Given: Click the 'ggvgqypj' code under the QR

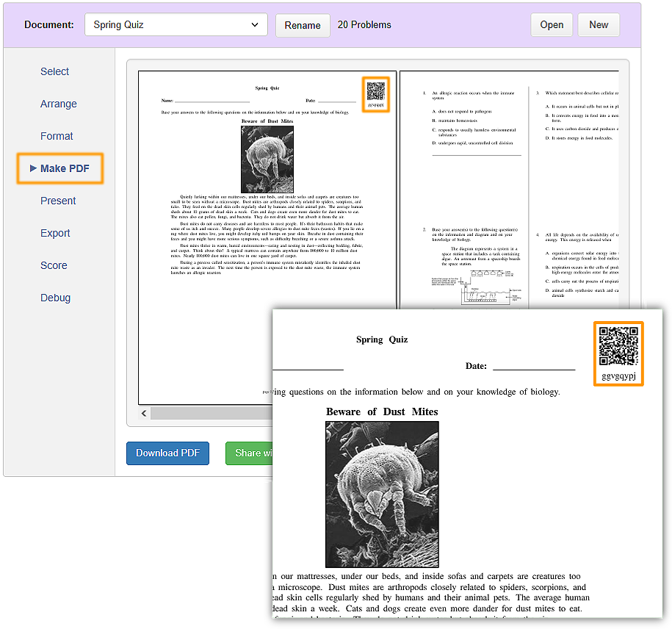Looking at the screenshot, I should coord(618,376).
